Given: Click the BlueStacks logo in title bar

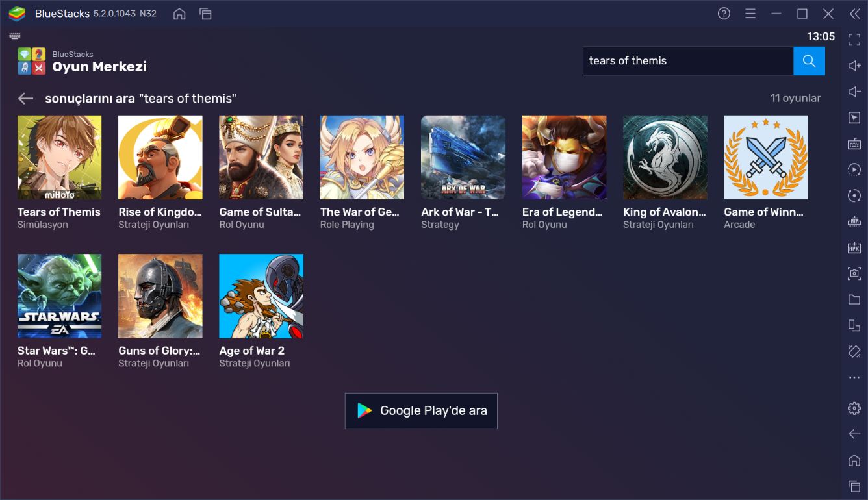Looking at the screenshot, I should (x=17, y=14).
